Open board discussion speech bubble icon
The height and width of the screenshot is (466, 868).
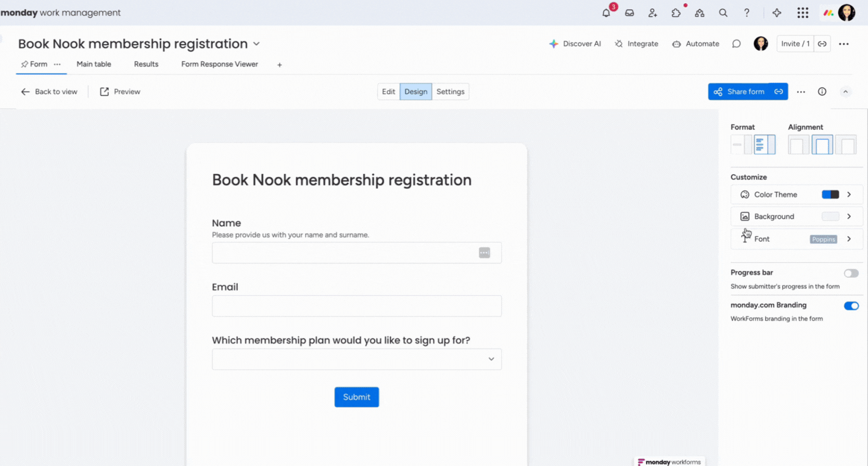coord(736,44)
